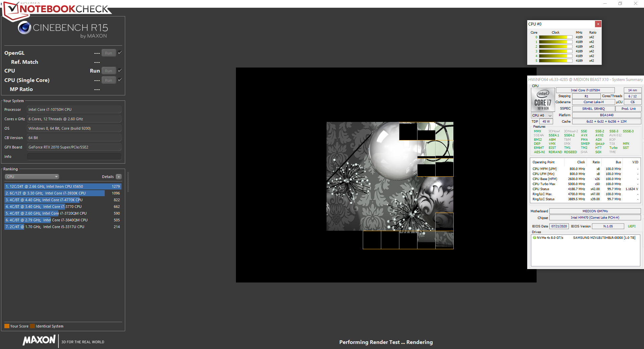
Task: Select the Core i7-4770K ranking entry
Action: point(63,200)
